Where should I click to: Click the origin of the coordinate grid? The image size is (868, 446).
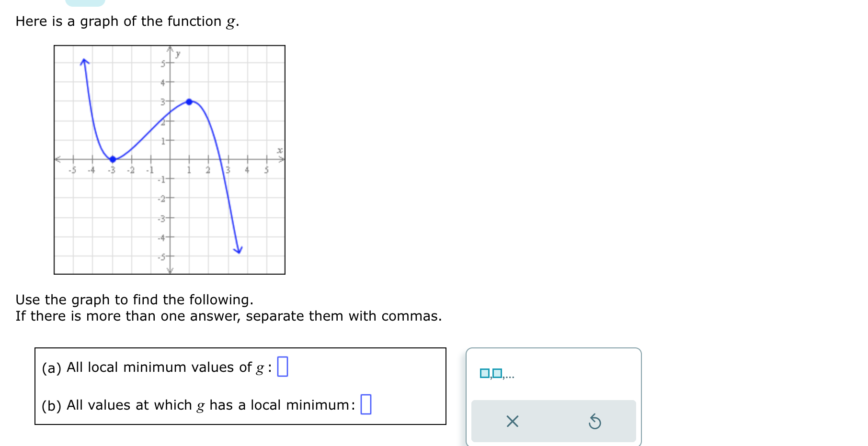(170, 160)
